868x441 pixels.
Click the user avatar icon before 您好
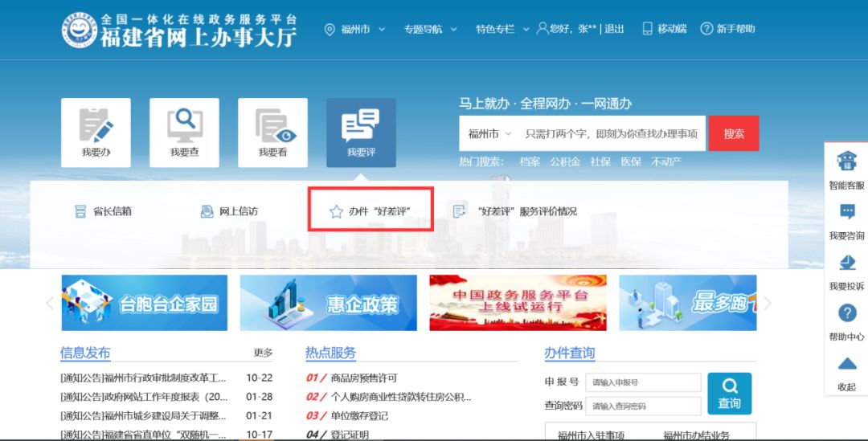tap(542, 29)
